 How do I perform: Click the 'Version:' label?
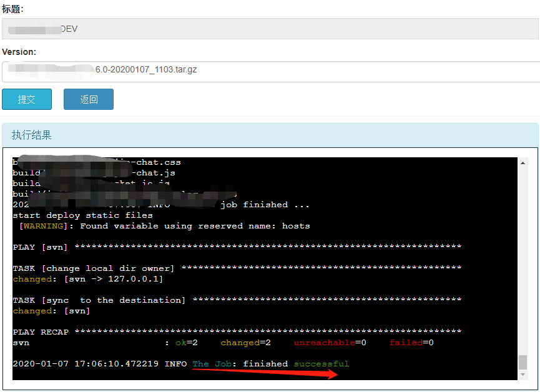click(19, 52)
